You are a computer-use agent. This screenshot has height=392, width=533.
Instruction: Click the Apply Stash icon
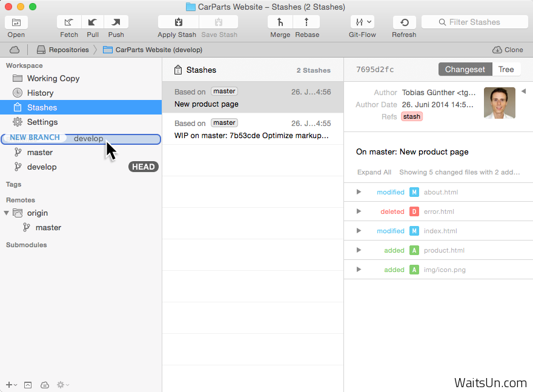177,22
